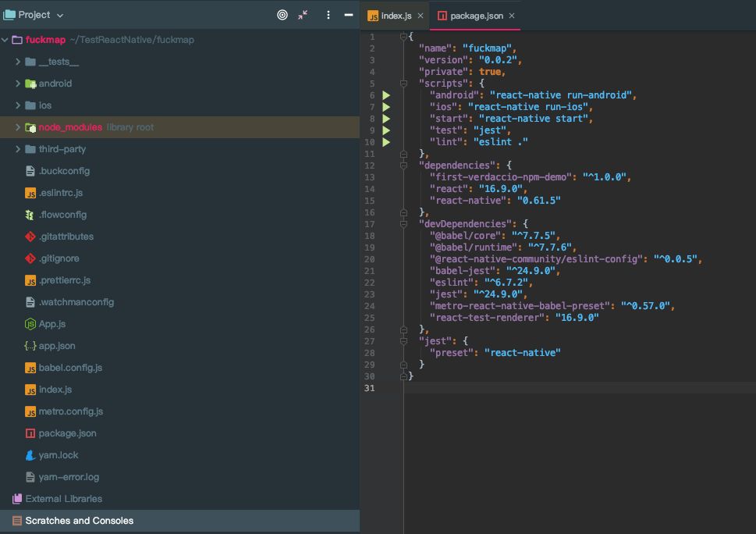Screen dimensions: 756x534
Task: Expand the node_modules folder
Action: [x=18, y=127]
